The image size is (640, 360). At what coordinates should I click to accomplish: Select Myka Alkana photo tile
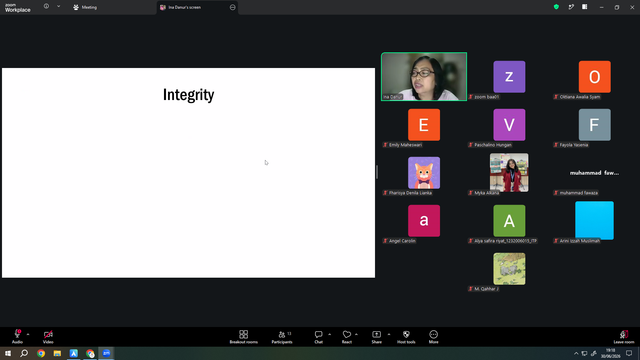509,172
